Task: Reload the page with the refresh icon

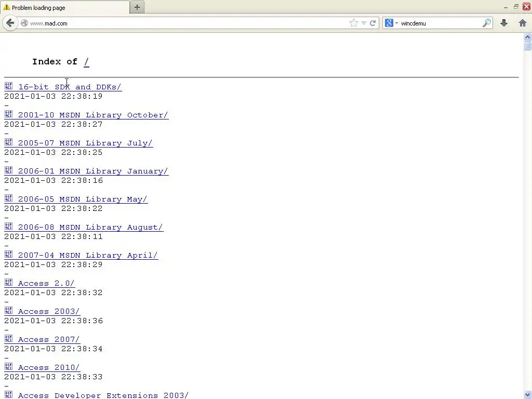Action: (x=373, y=23)
